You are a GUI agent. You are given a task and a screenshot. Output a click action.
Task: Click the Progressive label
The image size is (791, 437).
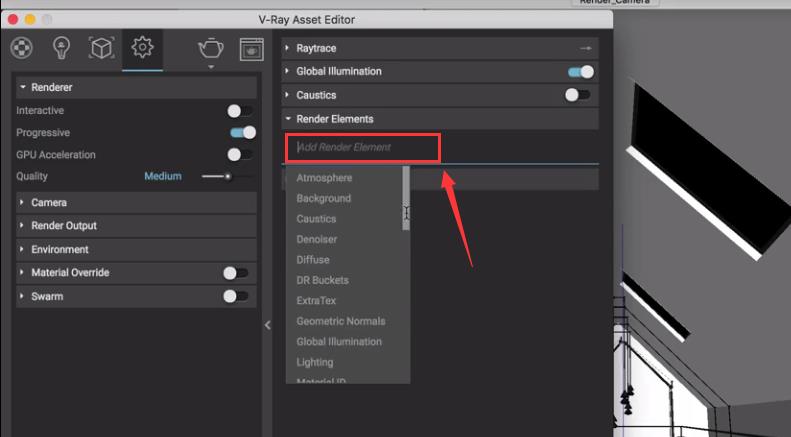pos(43,133)
